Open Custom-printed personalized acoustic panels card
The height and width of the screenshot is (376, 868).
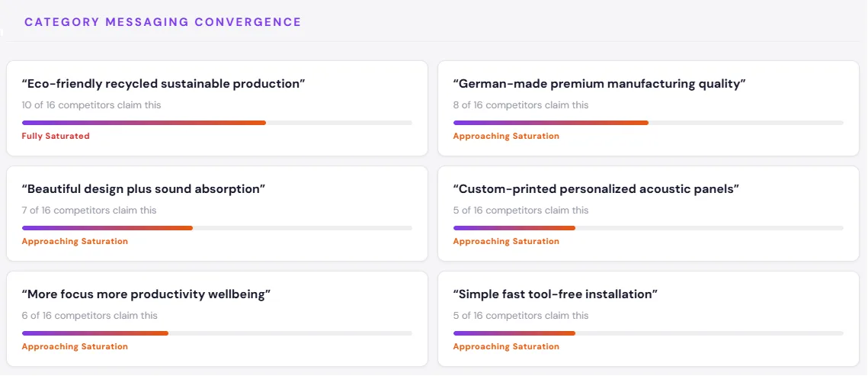click(649, 214)
